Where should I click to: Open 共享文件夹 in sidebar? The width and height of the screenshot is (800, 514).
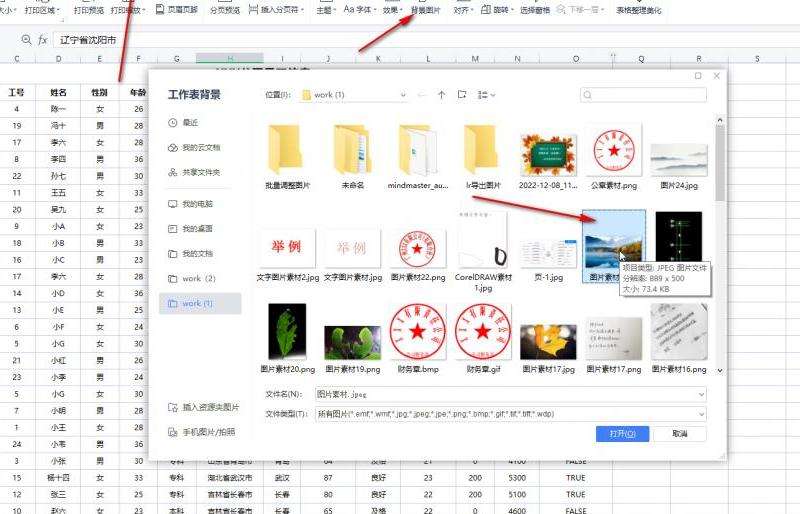coord(200,172)
